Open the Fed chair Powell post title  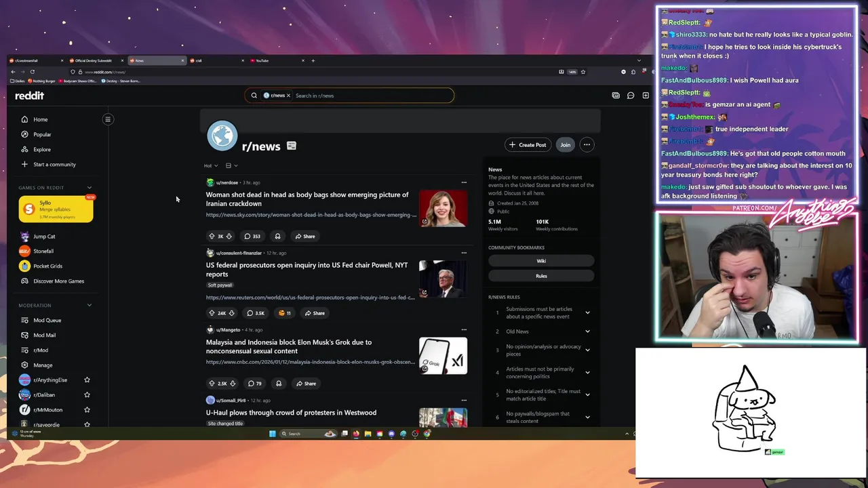(307, 269)
